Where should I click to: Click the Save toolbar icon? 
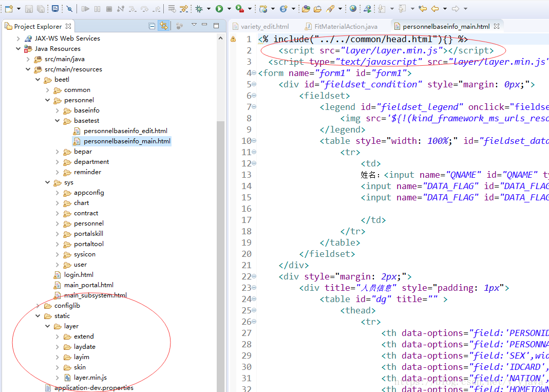click(29, 8)
